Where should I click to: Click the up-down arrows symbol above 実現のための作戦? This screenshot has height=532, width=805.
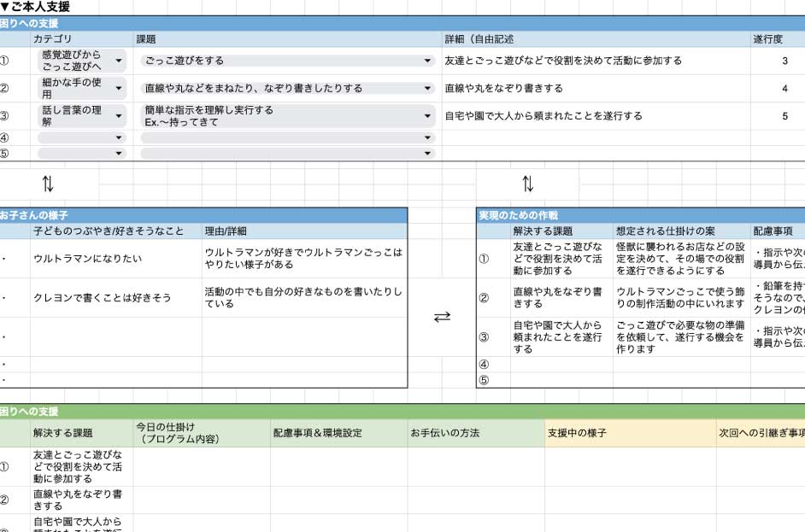527,184
